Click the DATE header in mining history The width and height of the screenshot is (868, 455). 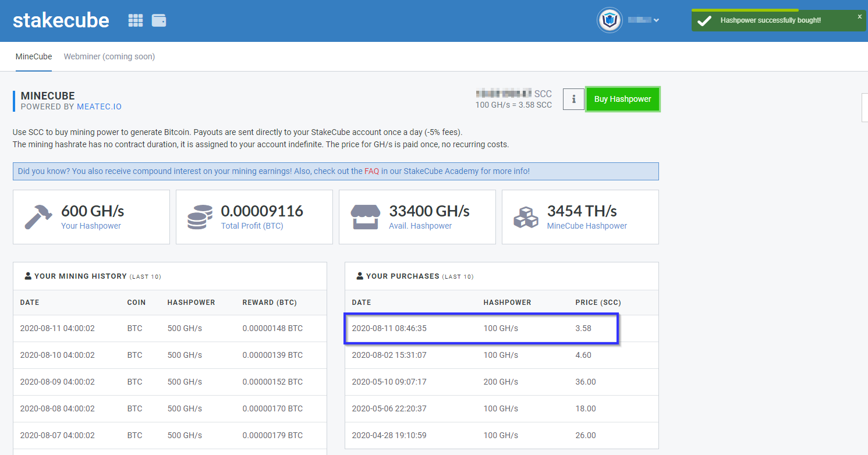[x=30, y=303]
